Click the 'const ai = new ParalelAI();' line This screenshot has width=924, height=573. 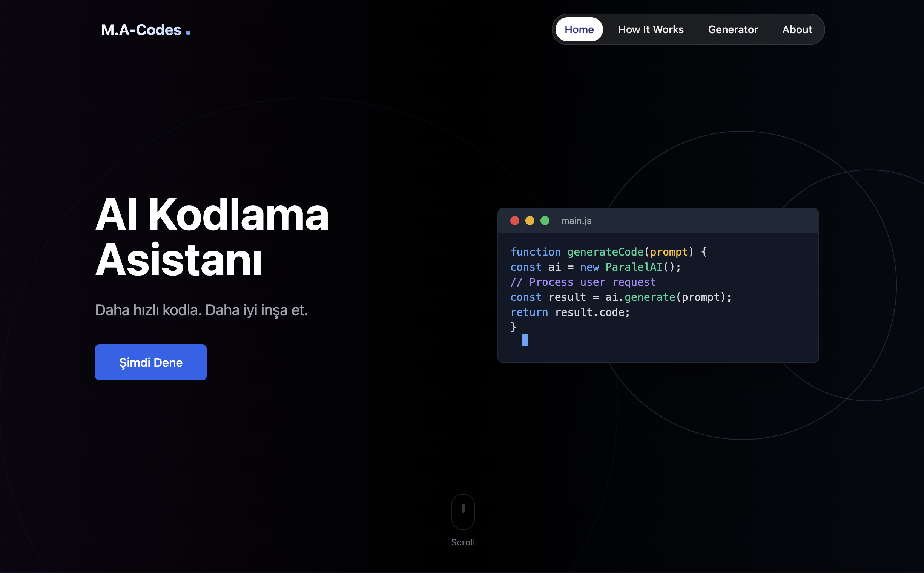595,267
